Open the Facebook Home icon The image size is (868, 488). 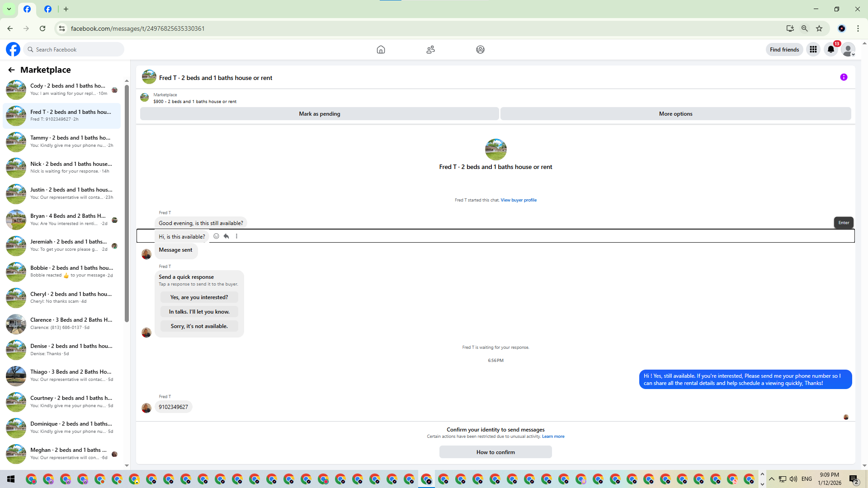coord(381,50)
